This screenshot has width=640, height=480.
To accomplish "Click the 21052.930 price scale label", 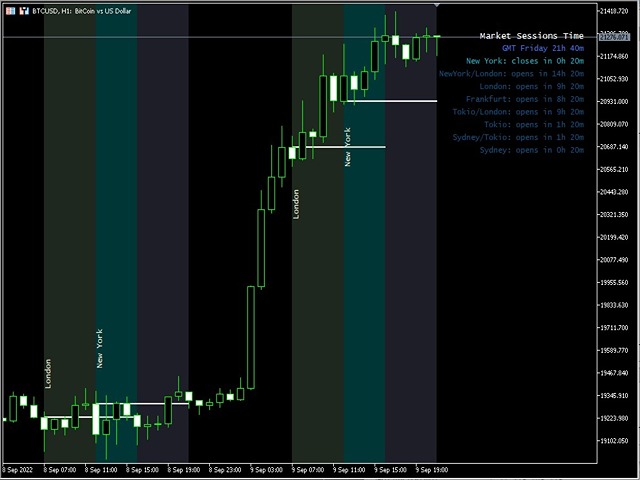I will tap(614, 79).
